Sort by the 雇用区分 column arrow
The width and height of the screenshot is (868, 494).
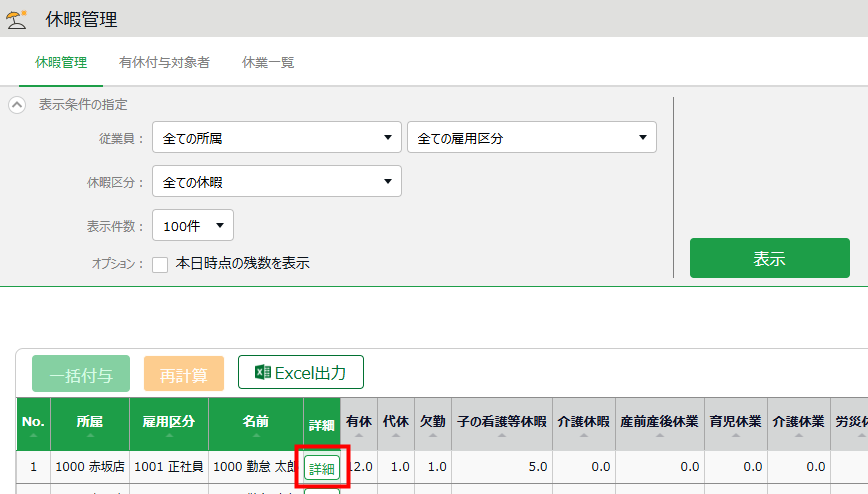coord(167,439)
